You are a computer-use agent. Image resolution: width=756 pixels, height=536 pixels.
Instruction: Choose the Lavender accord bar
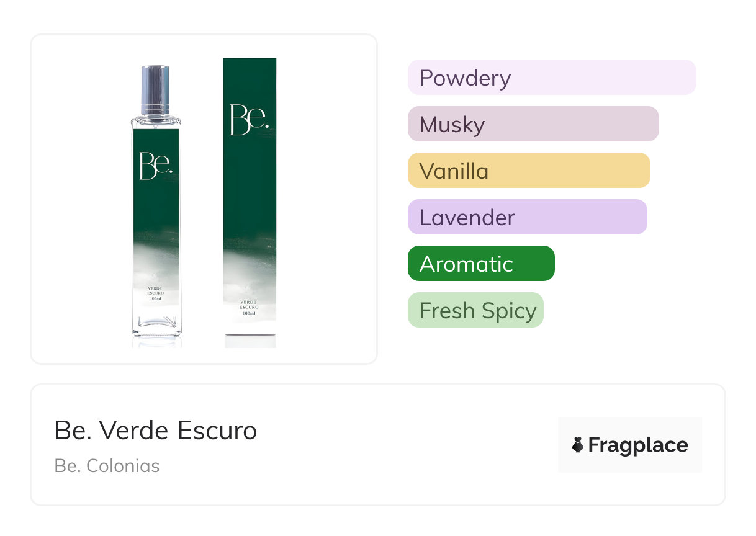pos(528,217)
